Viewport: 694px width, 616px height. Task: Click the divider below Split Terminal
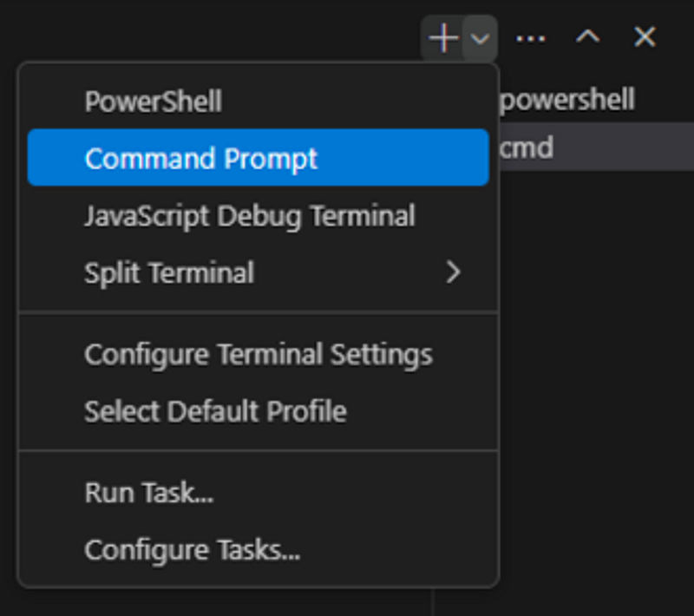click(x=259, y=313)
